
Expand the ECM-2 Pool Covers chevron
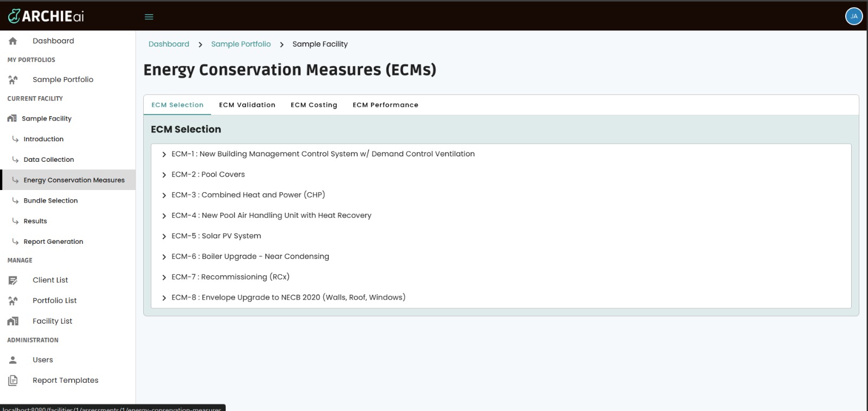click(164, 175)
